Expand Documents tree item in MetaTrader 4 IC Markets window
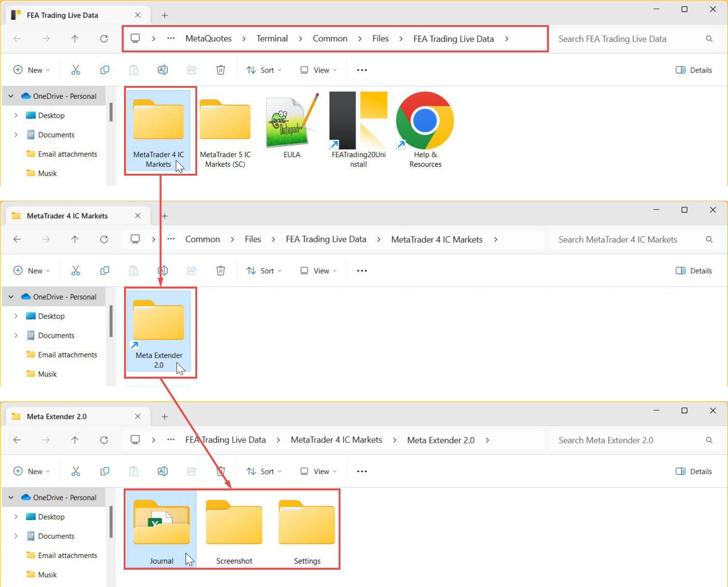The width and height of the screenshot is (728, 587). pyautogui.click(x=16, y=335)
